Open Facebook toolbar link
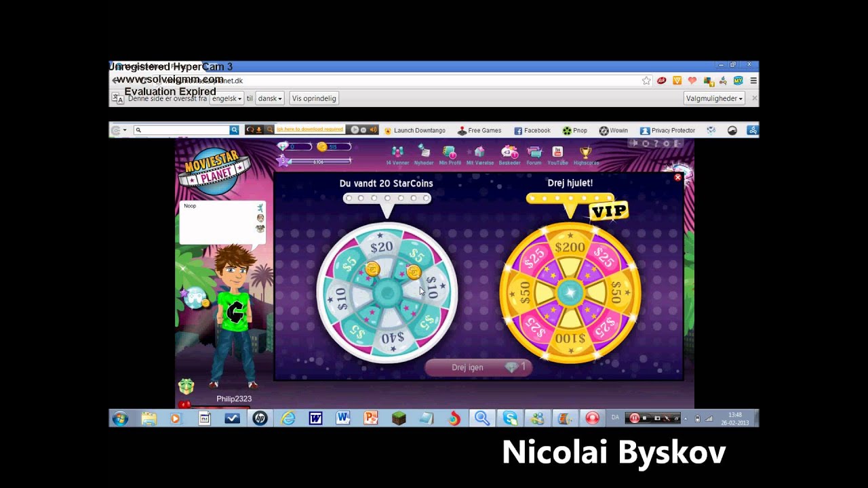868x488 pixels. (532, 130)
